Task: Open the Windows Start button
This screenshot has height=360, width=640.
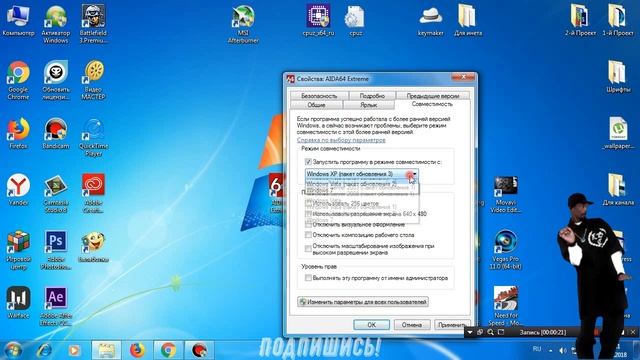Action: pyautogui.click(x=13, y=350)
